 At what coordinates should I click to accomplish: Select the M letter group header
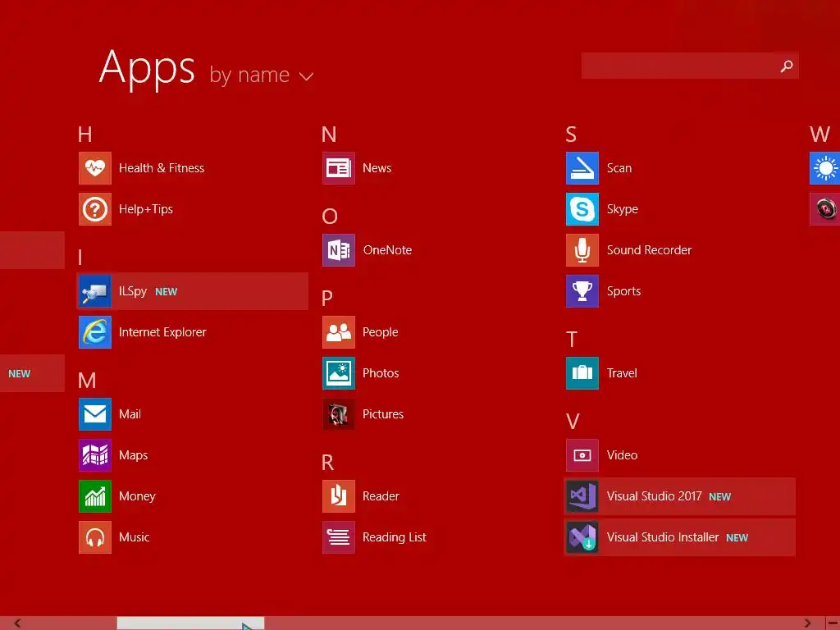pyautogui.click(x=87, y=381)
